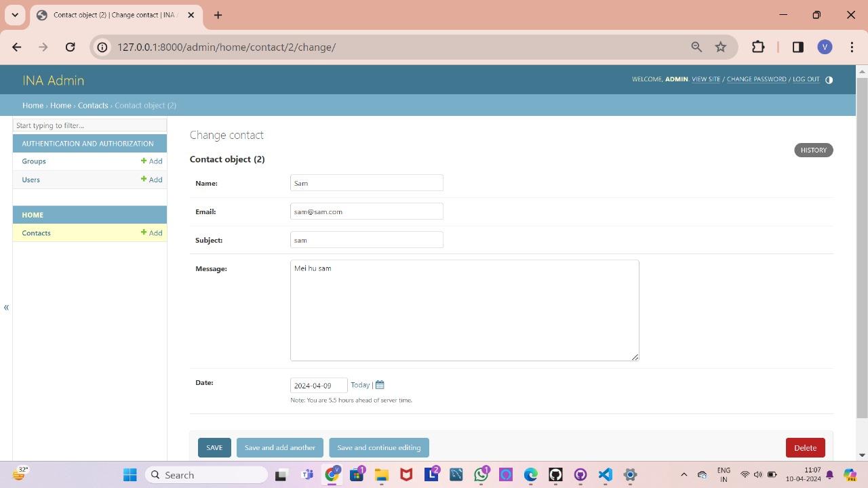Open WhatsApp from the taskbar
Image resolution: width=868 pixels, height=488 pixels.
[481, 474]
